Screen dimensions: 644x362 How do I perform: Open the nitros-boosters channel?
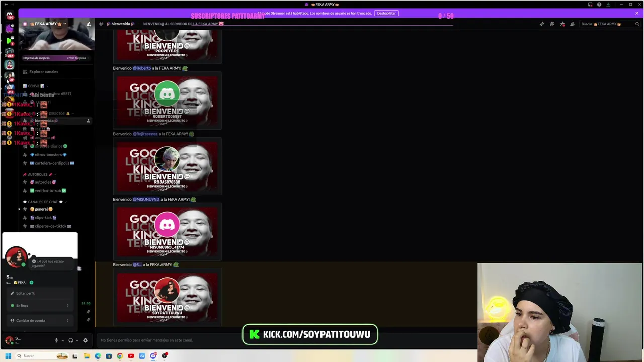(49, 155)
